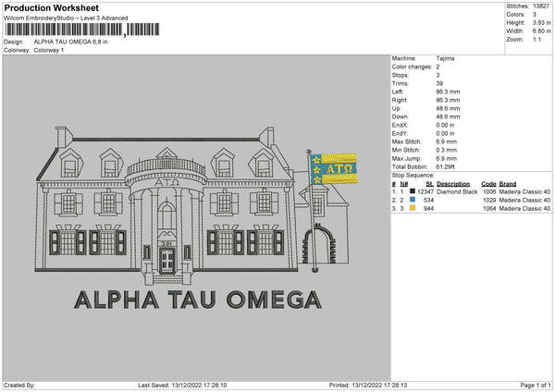The width and height of the screenshot is (555, 392).
Task: Click the "Last Saved: 13/12/2022 17:28:10" footer text
Action: 182,385
